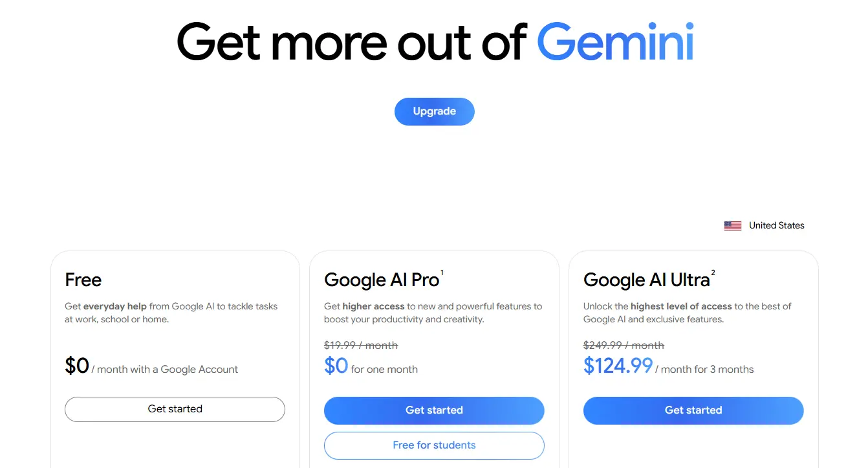
Task: Click Get started on the Google AI Pro plan
Action: 434,410
